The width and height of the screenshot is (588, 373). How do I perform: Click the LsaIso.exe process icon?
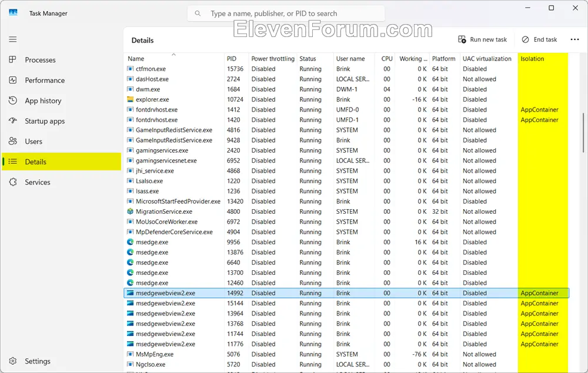click(x=130, y=180)
